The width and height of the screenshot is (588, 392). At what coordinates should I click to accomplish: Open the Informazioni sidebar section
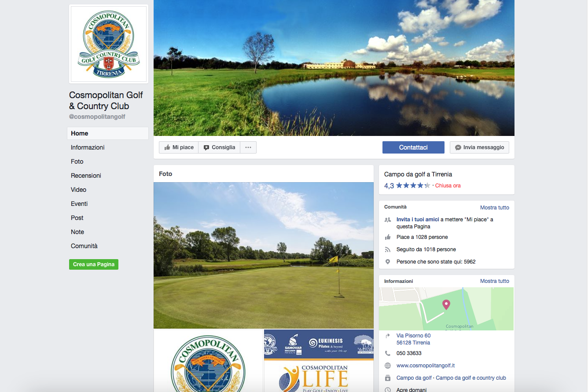click(88, 147)
